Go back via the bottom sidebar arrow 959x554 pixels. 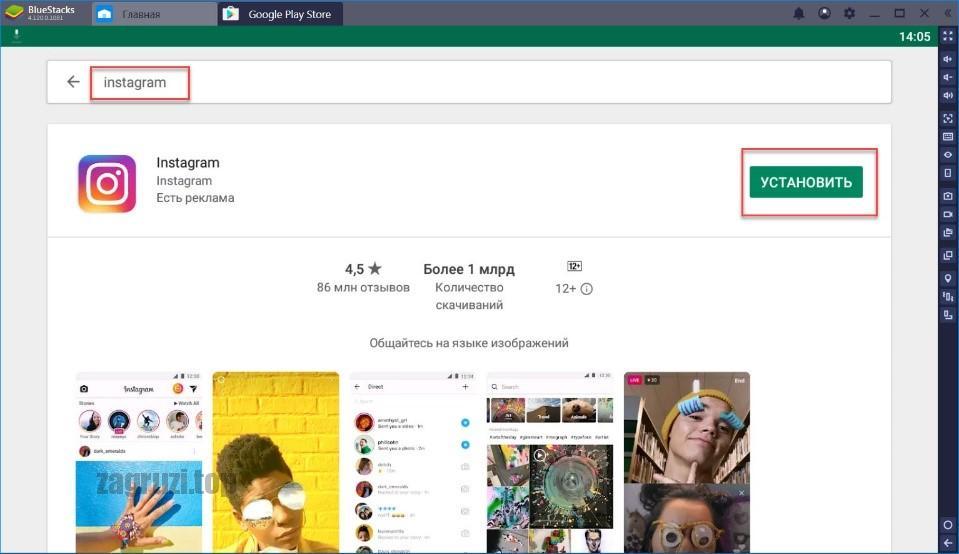click(947, 543)
